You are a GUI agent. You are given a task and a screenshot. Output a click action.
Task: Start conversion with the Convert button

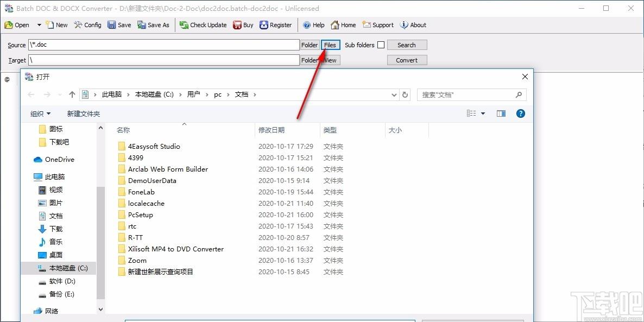tap(407, 60)
